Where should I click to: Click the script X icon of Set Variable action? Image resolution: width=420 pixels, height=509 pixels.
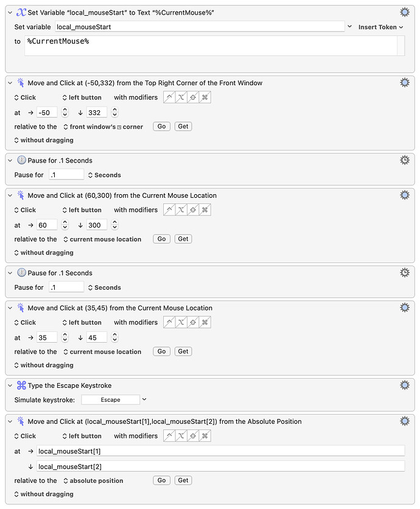point(21,12)
